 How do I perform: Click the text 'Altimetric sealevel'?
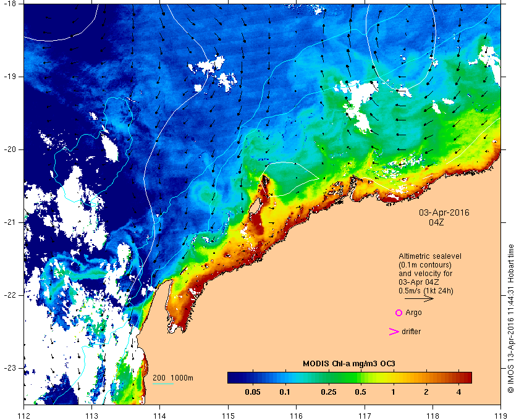pos(430,256)
